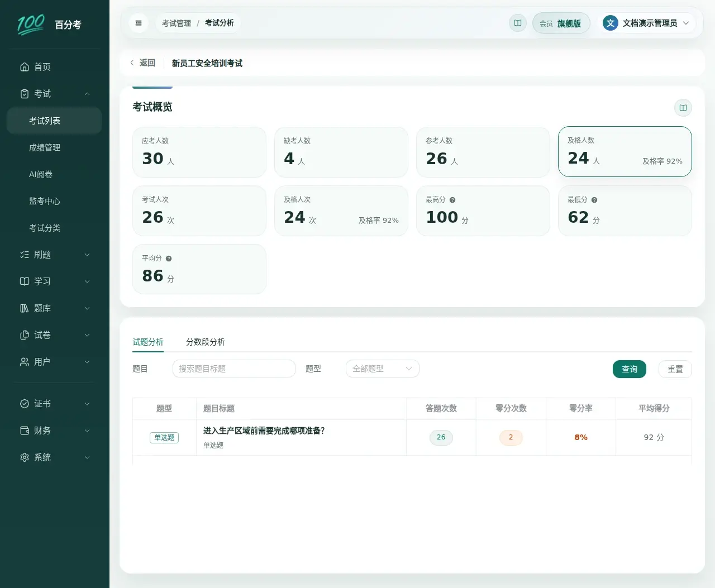Open the 文档演示管理员 account dropdown arrow
The width and height of the screenshot is (715, 588).
(x=686, y=23)
